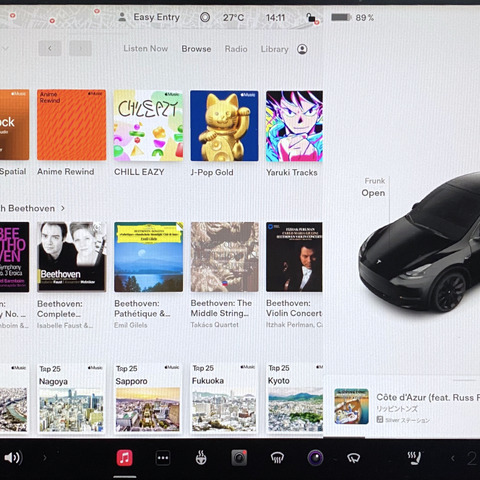Screen dimensions: 480x480
Task: Tap the volume speaker icon
Action: 13,458
